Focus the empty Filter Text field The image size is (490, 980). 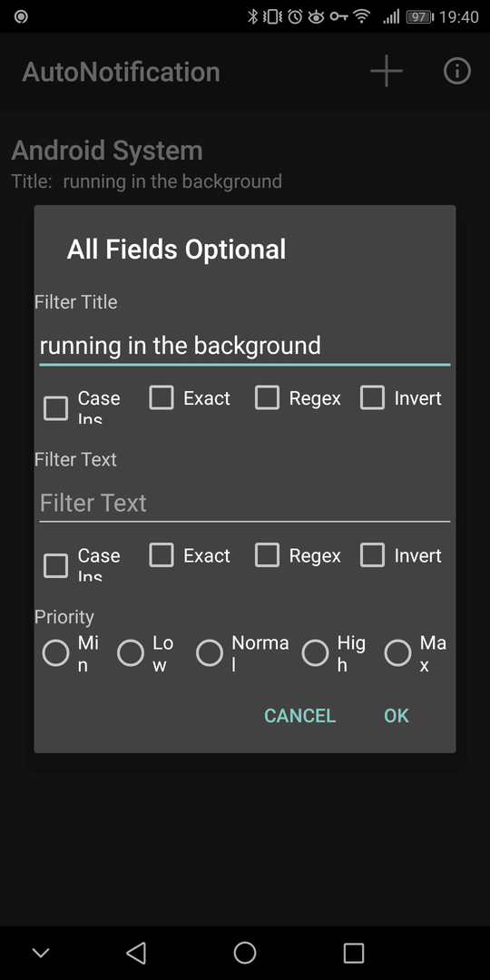(x=244, y=504)
